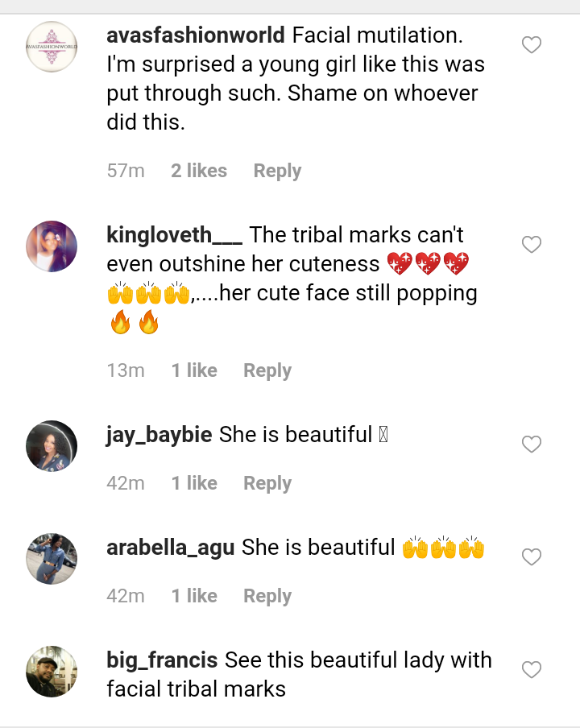The width and height of the screenshot is (580, 728).
Task: View jay_baybie's profile photo
Action: [x=52, y=445]
